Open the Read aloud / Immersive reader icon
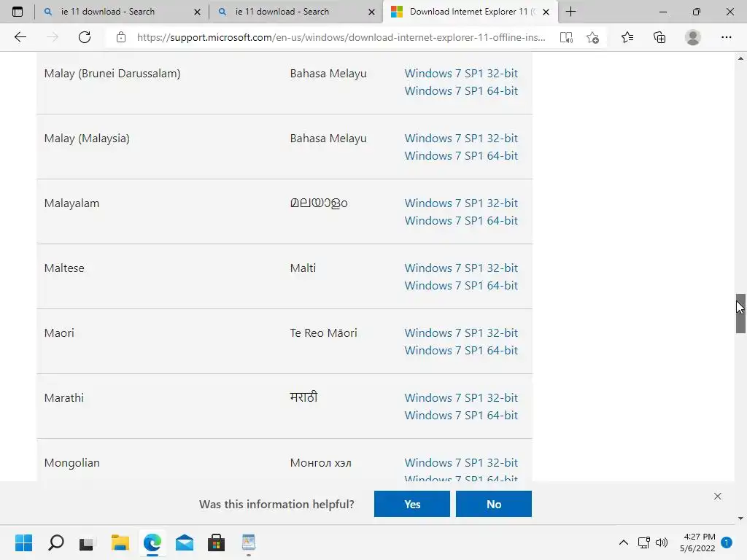This screenshot has height=560, width=747. [566, 37]
